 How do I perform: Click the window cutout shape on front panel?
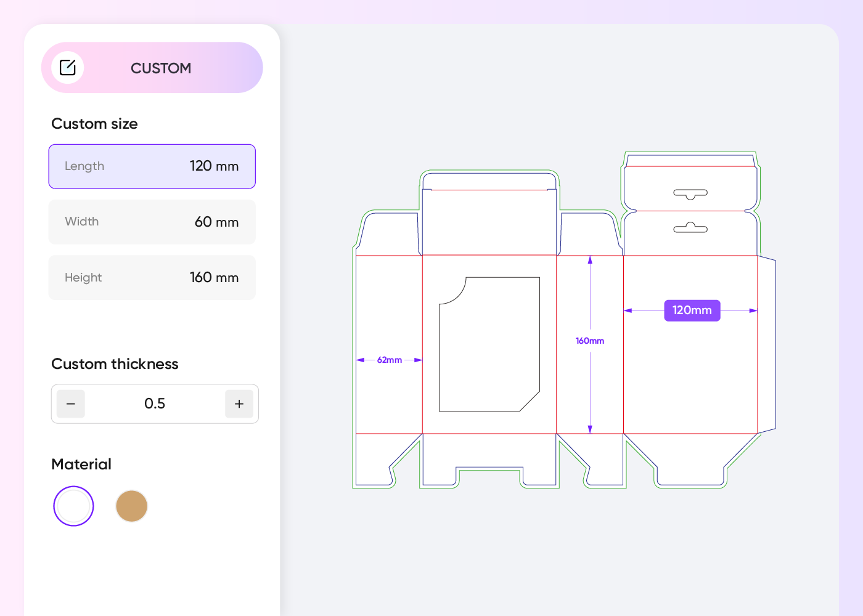click(489, 344)
